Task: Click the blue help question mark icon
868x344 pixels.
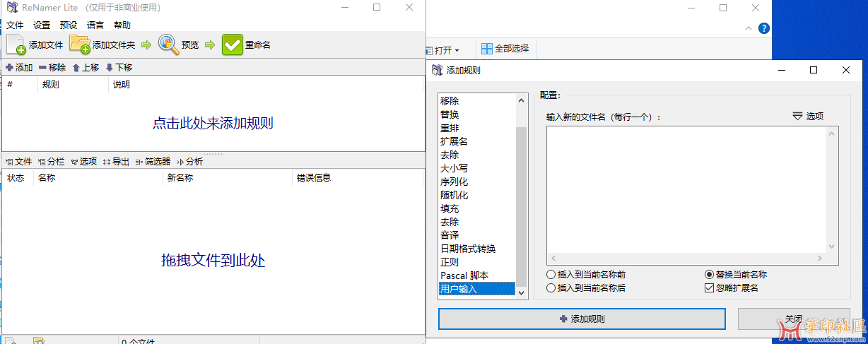Action: (x=763, y=28)
